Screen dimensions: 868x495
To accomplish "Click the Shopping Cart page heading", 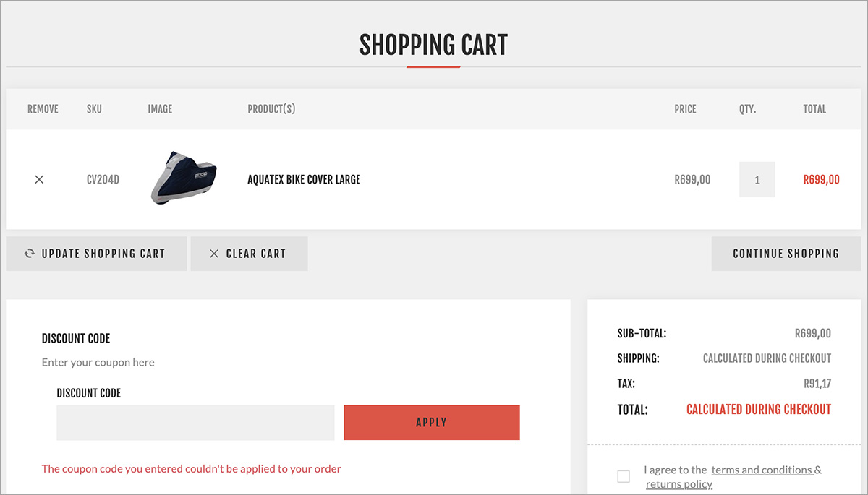I will [x=434, y=45].
